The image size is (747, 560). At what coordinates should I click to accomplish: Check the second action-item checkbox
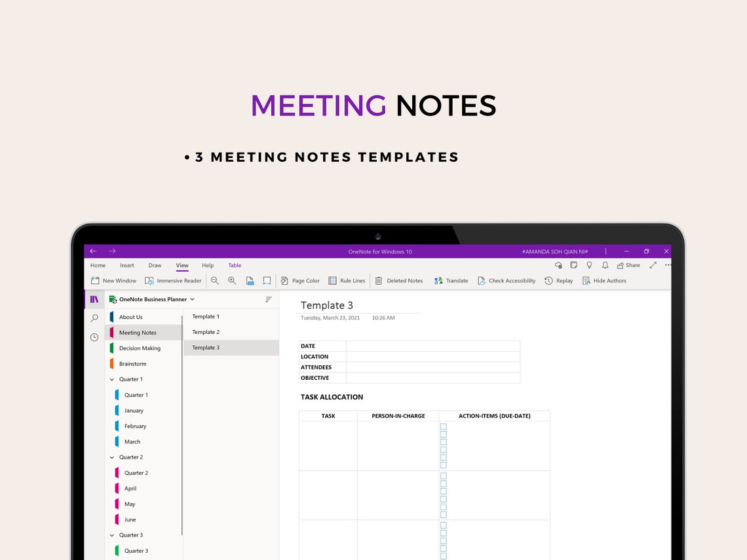tap(444, 433)
